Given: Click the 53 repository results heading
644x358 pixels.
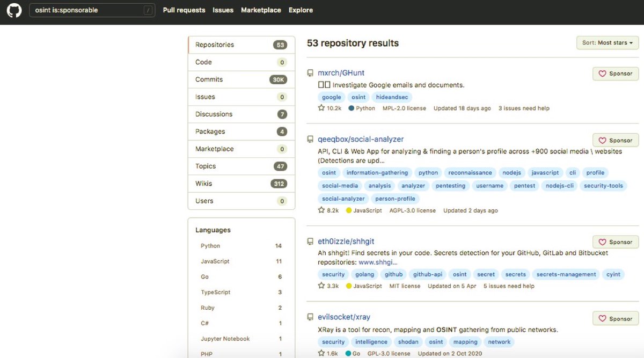Looking at the screenshot, I should (353, 43).
